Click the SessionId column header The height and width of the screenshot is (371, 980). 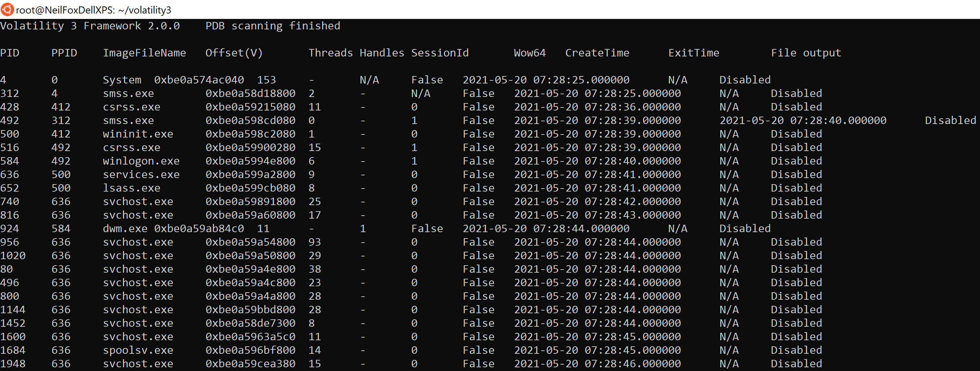(x=440, y=53)
